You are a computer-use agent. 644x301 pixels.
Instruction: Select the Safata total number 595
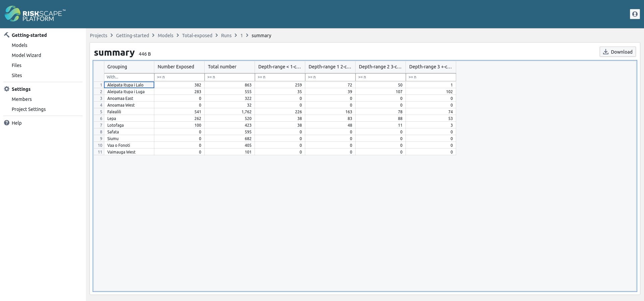pos(230,132)
